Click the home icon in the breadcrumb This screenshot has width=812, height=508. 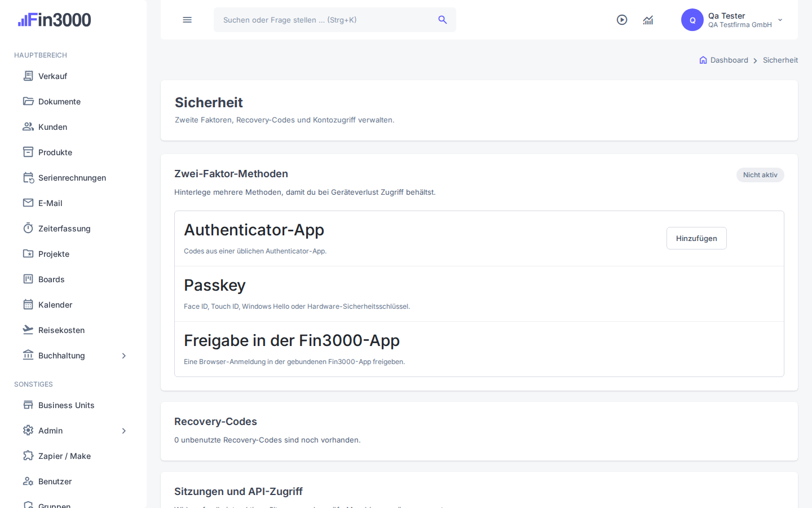click(x=703, y=60)
